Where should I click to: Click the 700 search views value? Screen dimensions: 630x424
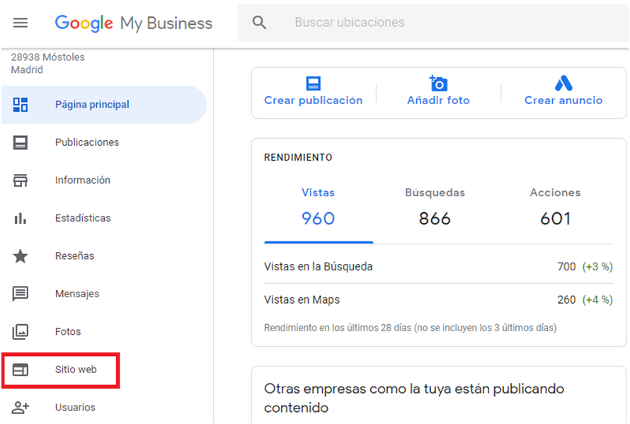[567, 267]
